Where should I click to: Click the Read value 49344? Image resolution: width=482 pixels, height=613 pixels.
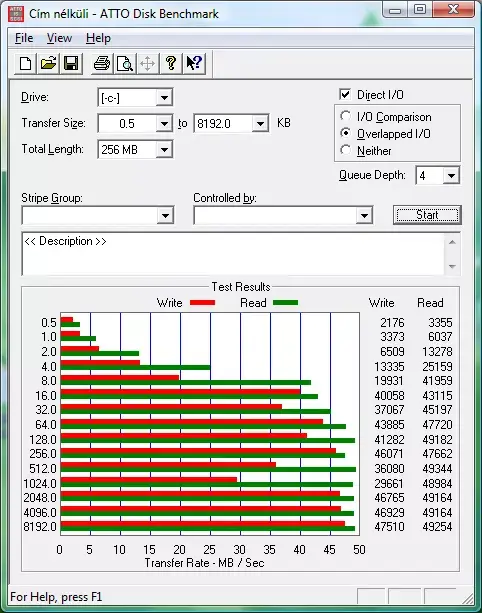[437, 468]
